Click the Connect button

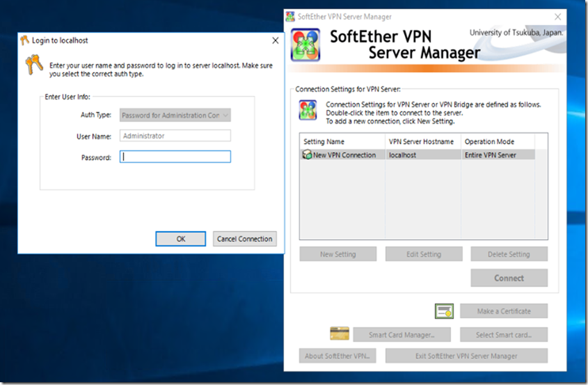click(x=509, y=278)
